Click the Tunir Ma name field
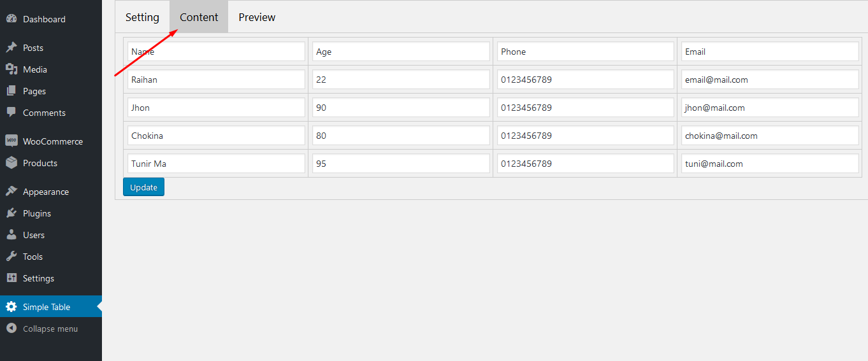 (216, 164)
